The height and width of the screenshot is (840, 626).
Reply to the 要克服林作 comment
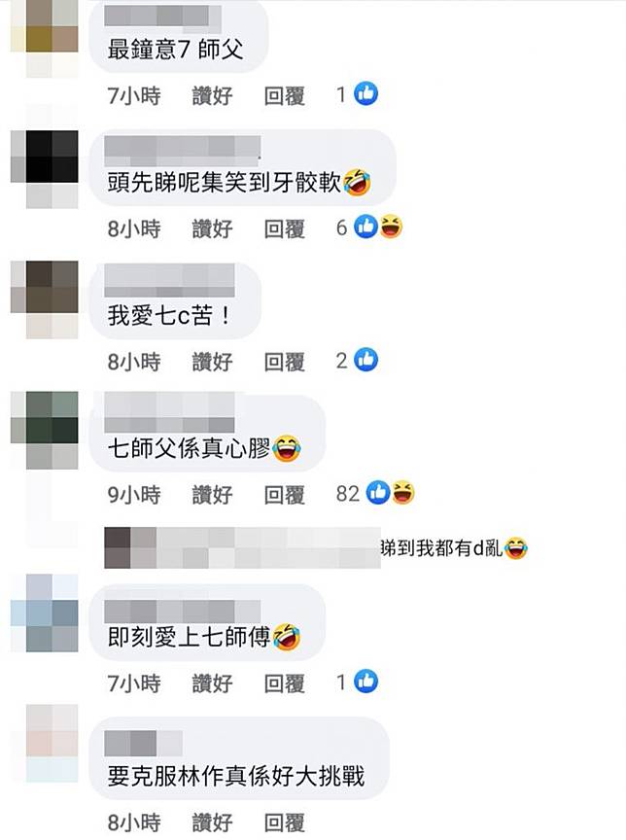click(285, 822)
